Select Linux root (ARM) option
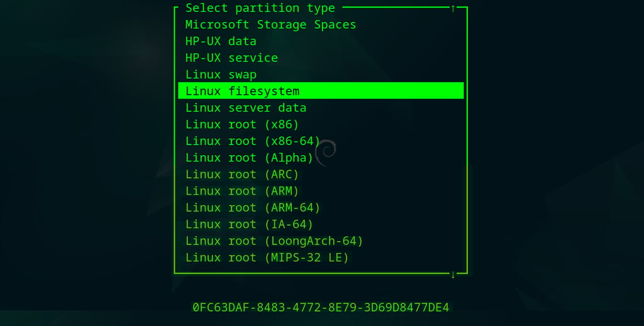 point(242,191)
